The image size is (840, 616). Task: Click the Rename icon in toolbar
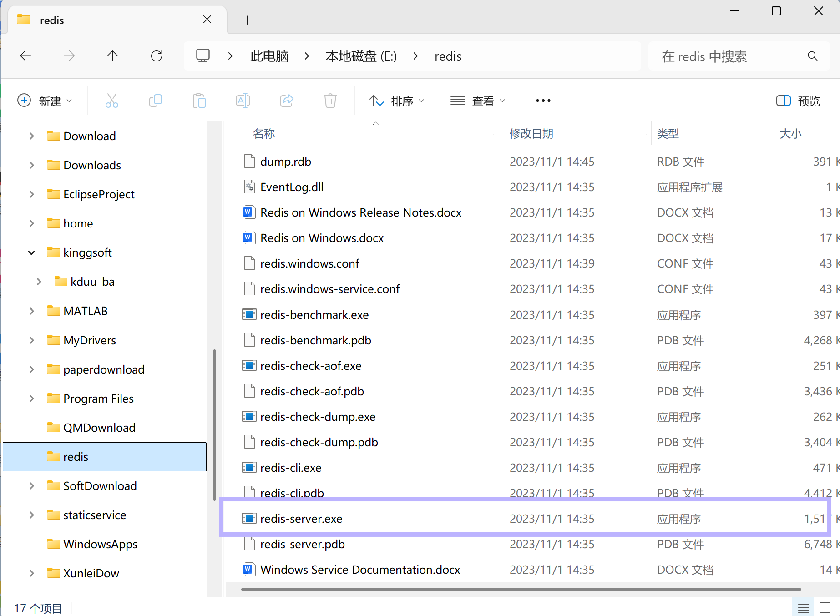pyautogui.click(x=243, y=101)
